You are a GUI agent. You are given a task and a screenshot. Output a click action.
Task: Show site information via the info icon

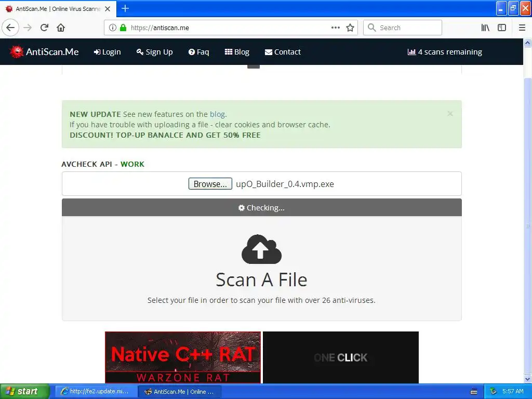coord(112,28)
